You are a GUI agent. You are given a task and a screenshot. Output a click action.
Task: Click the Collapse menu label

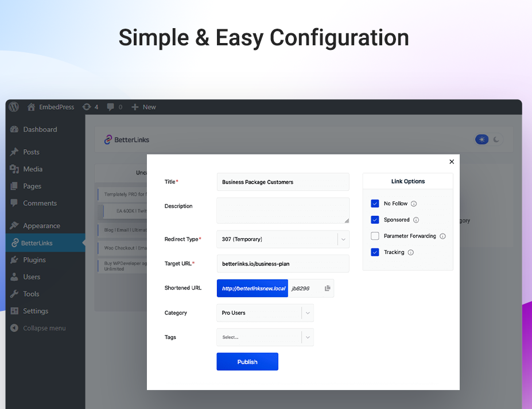[44, 328]
